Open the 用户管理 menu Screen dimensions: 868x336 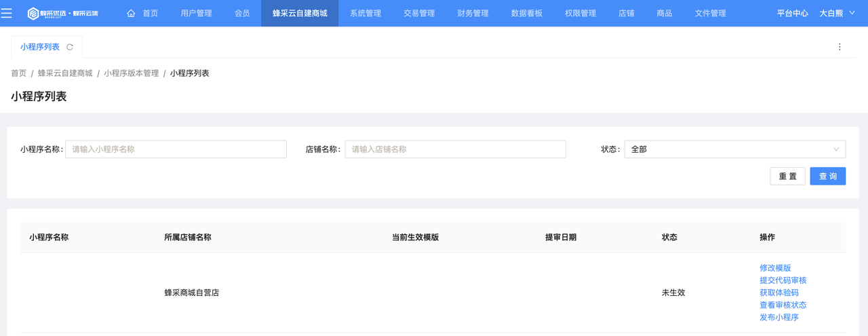[196, 13]
